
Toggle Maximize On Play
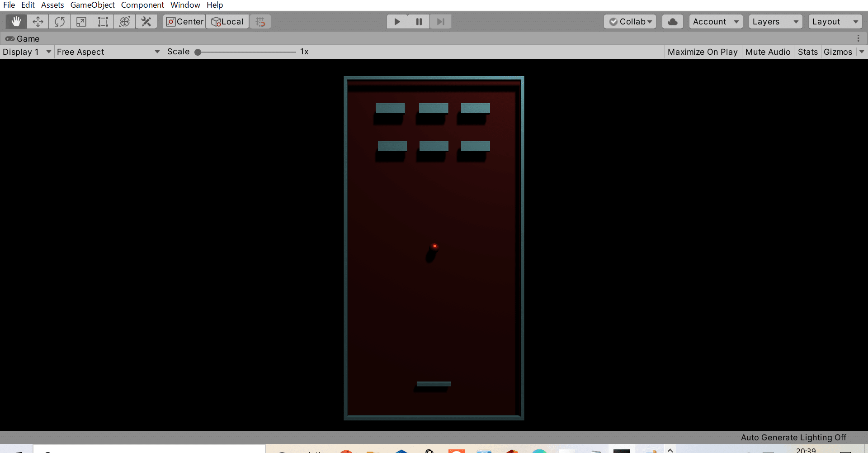tap(703, 52)
